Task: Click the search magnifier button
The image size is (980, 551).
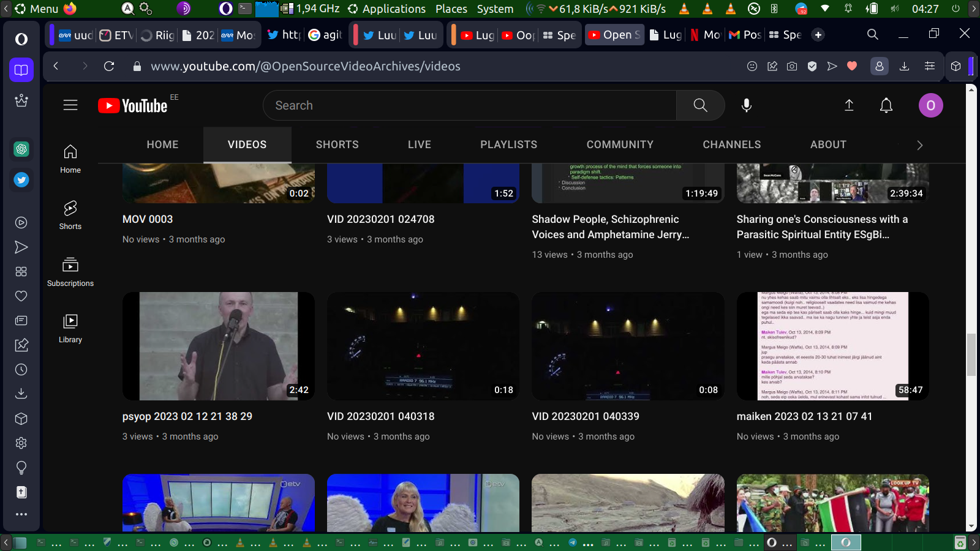Action: point(700,105)
